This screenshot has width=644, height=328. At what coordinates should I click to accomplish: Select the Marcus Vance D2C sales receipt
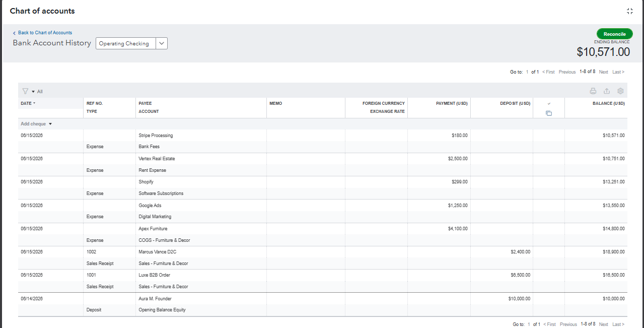point(323,257)
